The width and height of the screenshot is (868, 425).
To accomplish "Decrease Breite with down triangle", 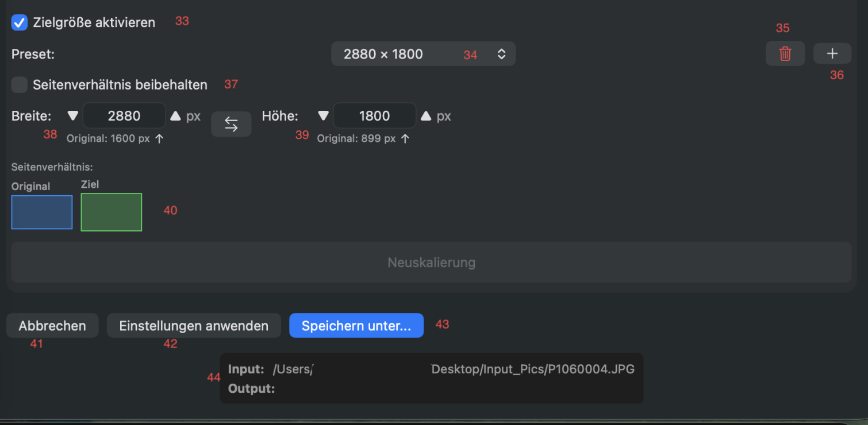I will [72, 116].
